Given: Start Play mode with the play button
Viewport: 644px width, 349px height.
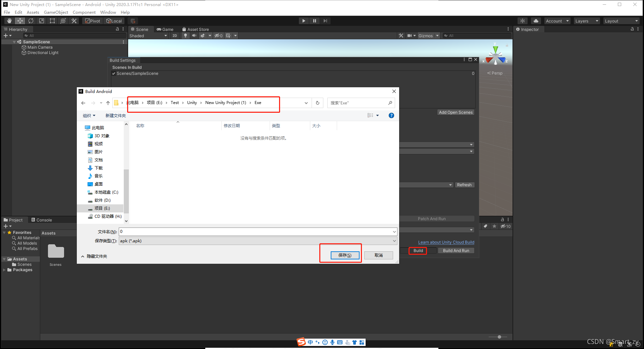Looking at the screenshot, I should (x=304, y=21).
